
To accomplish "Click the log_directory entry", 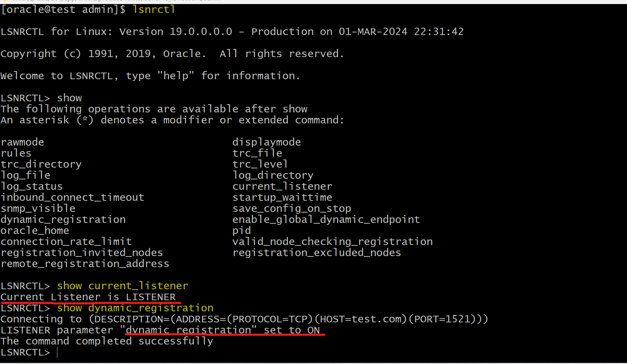I will (x=273, y=175).
